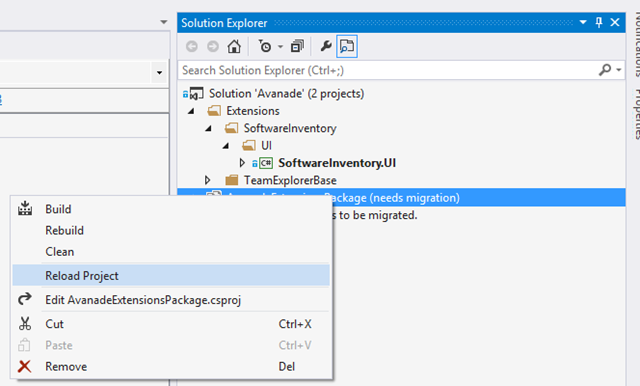Expand the TeamExplorerBase folder

click(x=207, y=180)
